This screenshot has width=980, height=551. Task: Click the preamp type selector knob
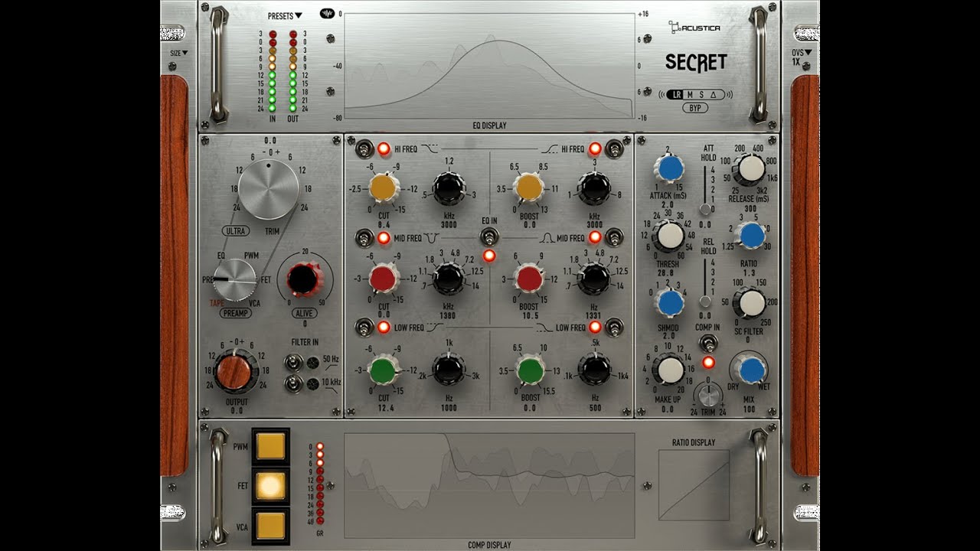(234, 280)
